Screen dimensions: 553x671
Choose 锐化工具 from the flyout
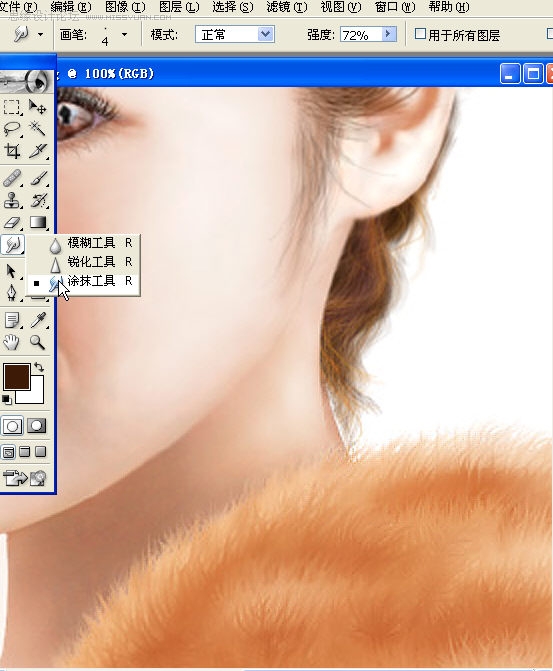pos(83,262)
